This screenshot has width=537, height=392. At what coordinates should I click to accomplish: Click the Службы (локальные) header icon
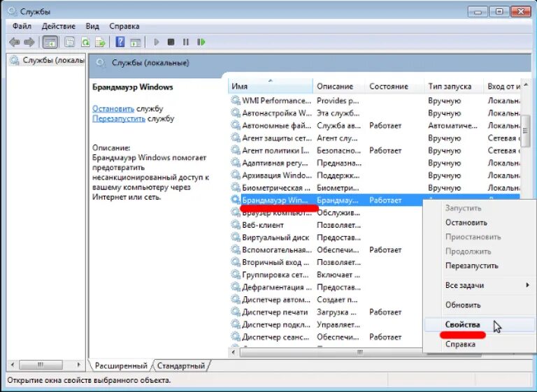point(101,63)
